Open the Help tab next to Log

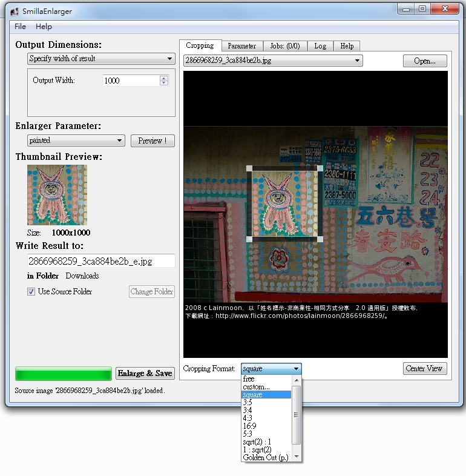click(347, 46)
